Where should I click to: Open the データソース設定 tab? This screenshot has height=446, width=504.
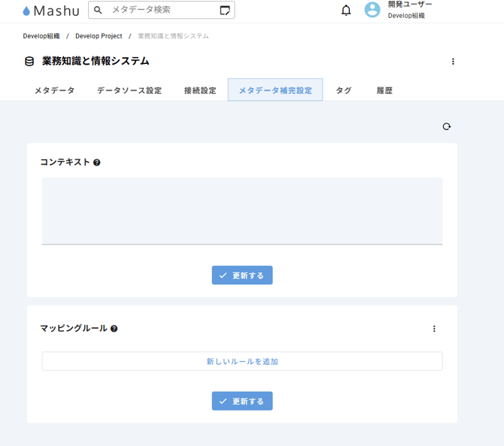click(x=129, y=90)
